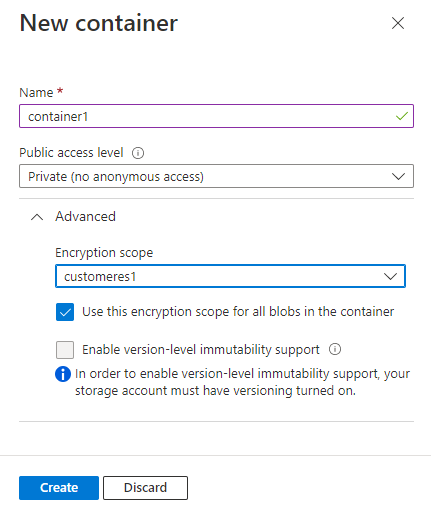Screen dimensions: 431x517
Task: Click the Public access level label
Action: click(71, 153)
